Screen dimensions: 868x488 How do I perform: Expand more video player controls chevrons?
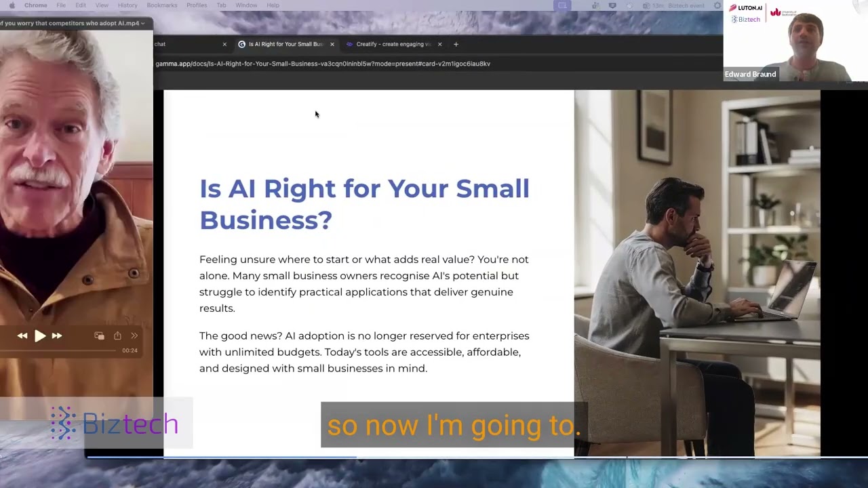[134, 335]
